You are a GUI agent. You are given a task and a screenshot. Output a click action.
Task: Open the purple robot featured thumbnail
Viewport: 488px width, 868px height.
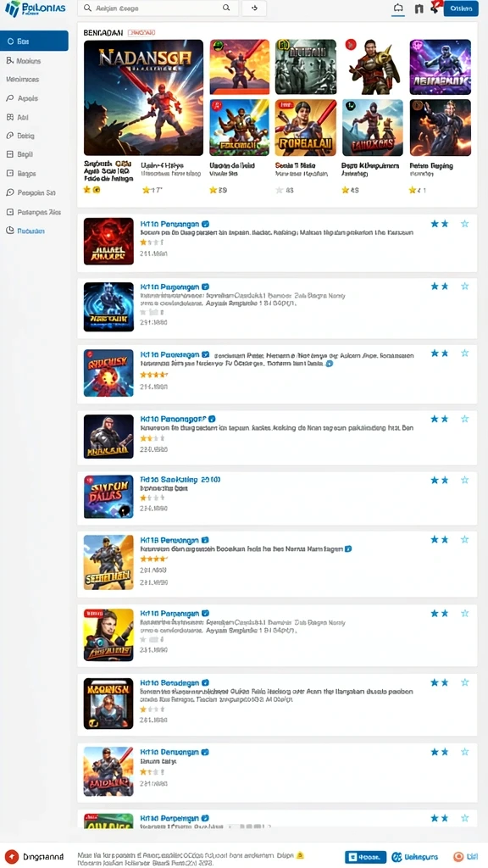pos(441,66)
